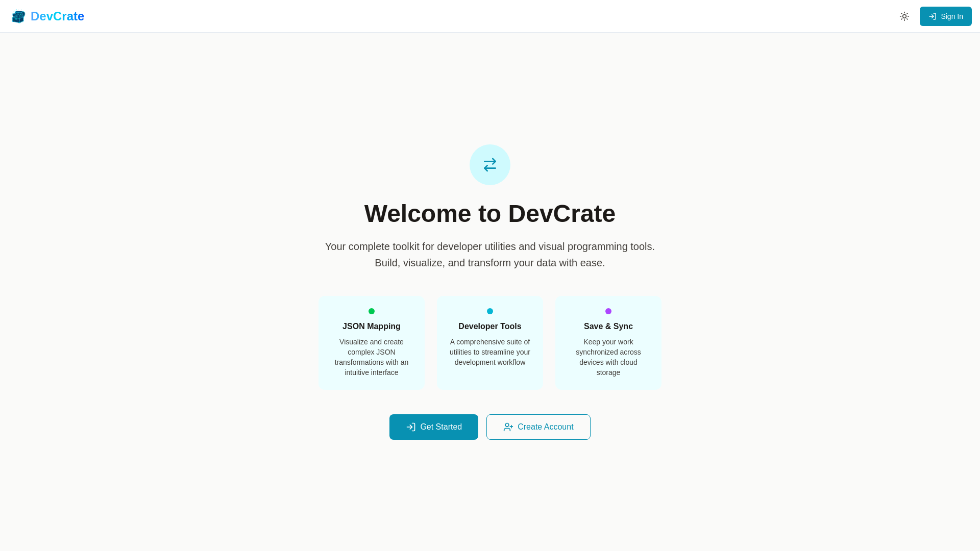Click the Sign In button
Image resolution: width=980 pixels, height=551 pixels.
pyautogui.click(x=946, y=16)
